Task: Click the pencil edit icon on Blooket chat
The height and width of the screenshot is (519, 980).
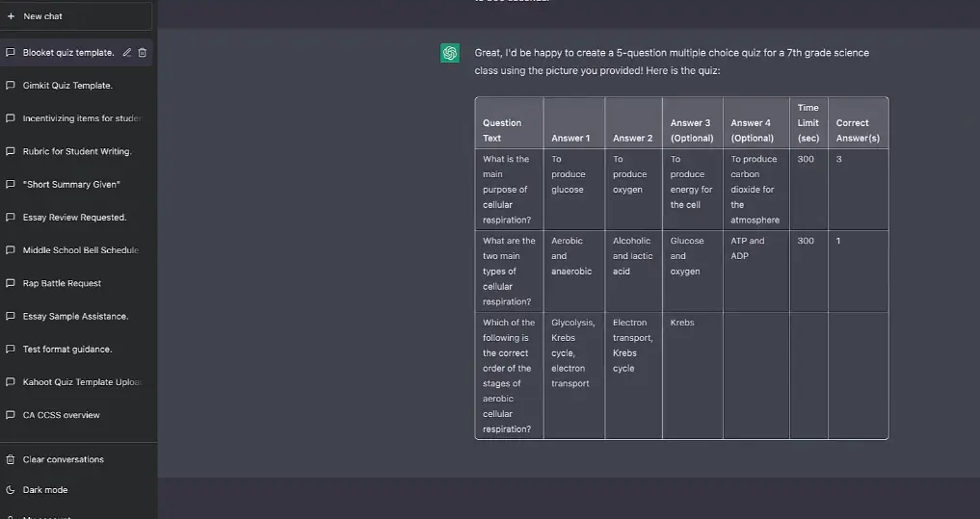Action: point(127,53)
